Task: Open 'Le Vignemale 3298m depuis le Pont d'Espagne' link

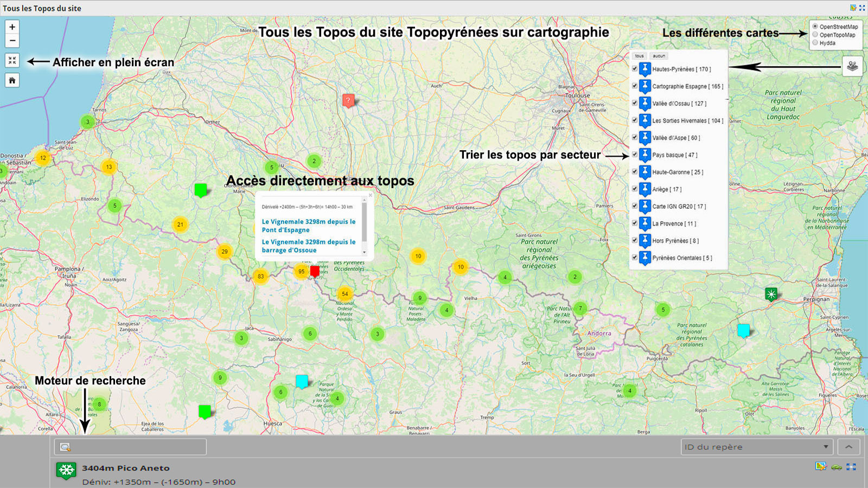Action: click(x=308, y=226)
